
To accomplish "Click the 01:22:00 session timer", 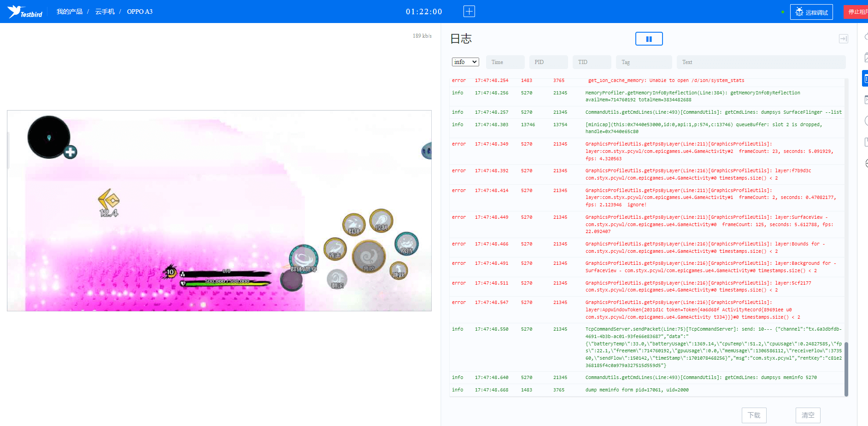I will 424,12.
